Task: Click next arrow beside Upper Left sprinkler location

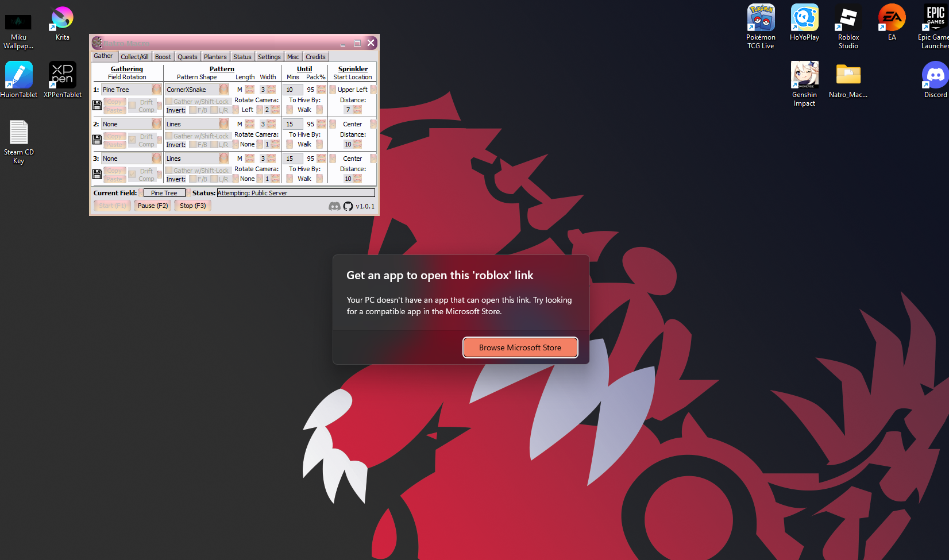Action: (373, 90)
